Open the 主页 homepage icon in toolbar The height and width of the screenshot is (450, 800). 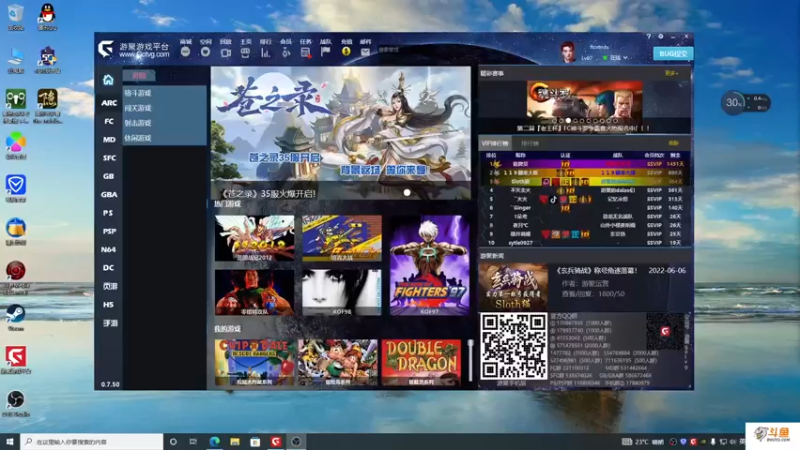coord(245,52)
